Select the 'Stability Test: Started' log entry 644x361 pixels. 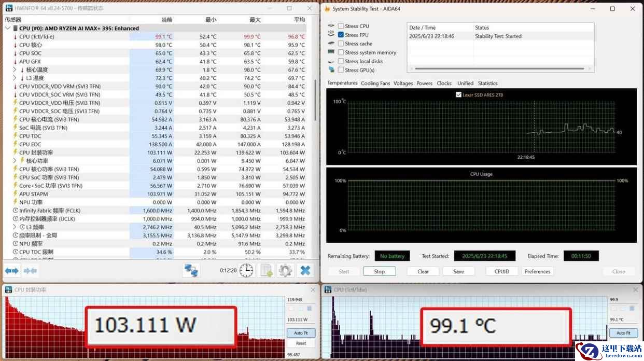pyautogui.click(x=498, y=36)
